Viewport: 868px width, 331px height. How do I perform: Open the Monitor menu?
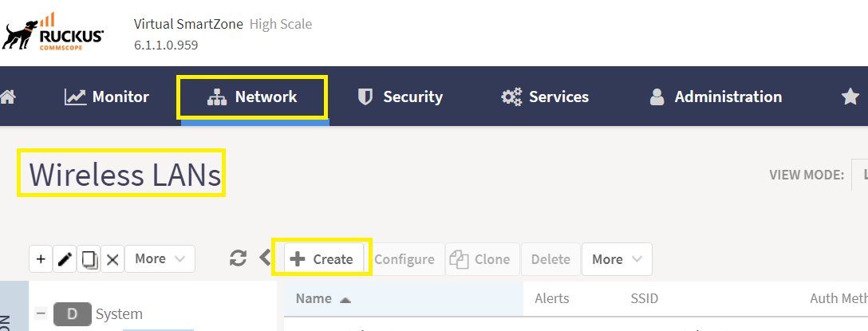coord(107,97)
